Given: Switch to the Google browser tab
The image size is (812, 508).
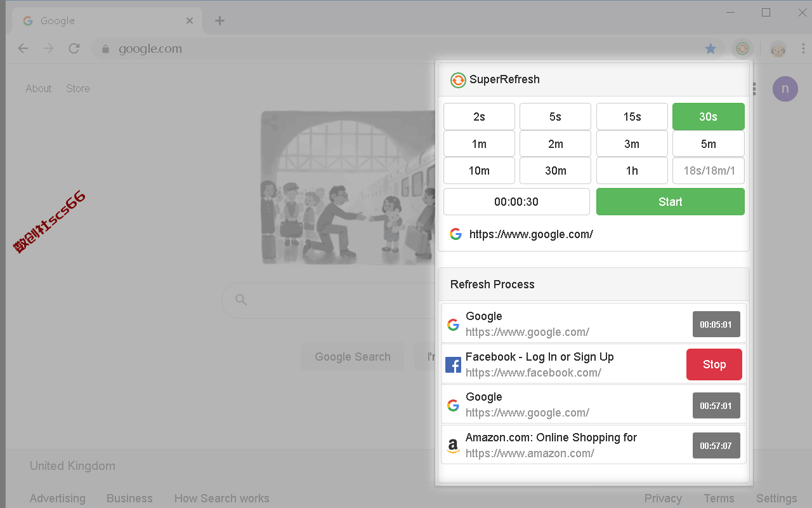Looking at the screenshot, I should click(108, 21).
